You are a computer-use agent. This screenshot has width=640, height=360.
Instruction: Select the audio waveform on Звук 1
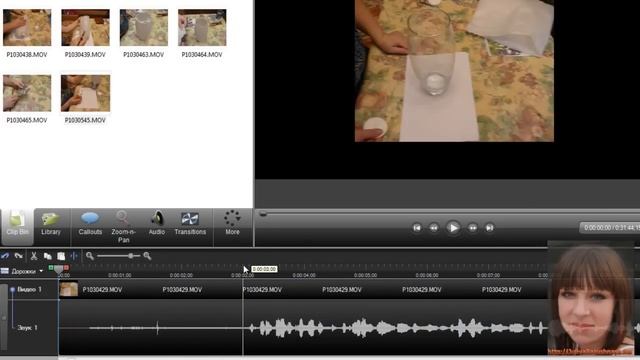pyautogui.click(x=303, y=328)
